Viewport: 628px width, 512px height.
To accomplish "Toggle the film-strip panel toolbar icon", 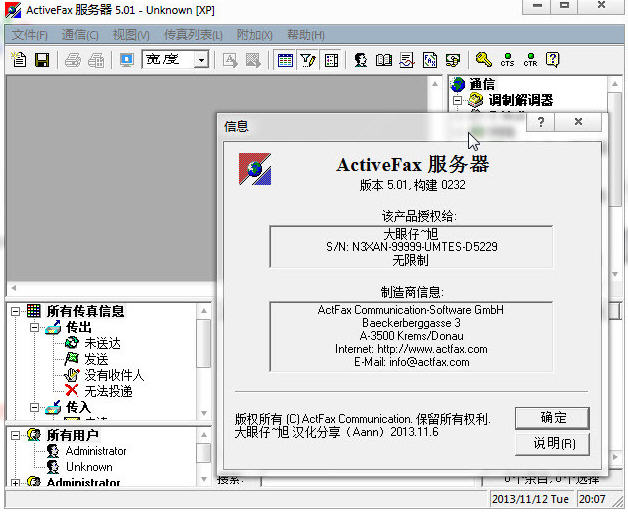I will 331,60.
